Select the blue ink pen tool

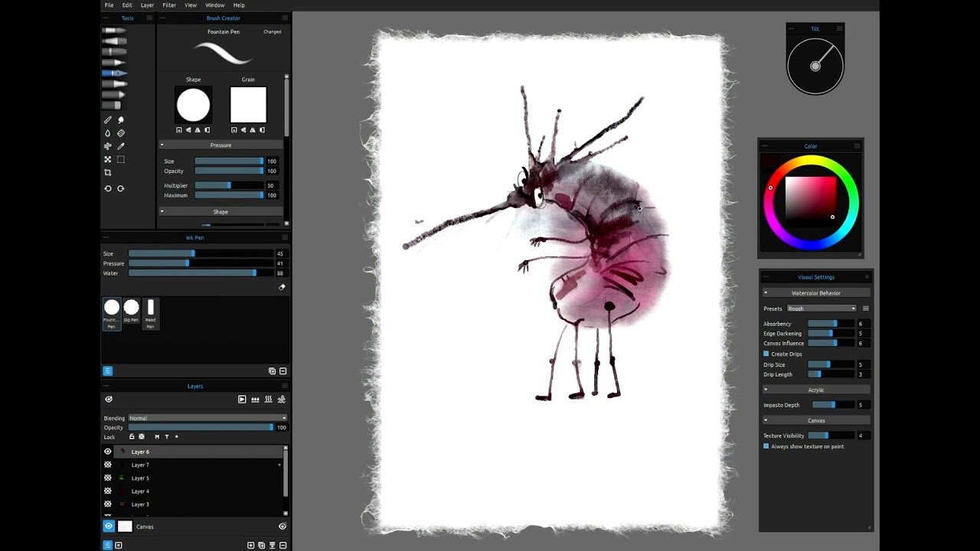[115, 73]
